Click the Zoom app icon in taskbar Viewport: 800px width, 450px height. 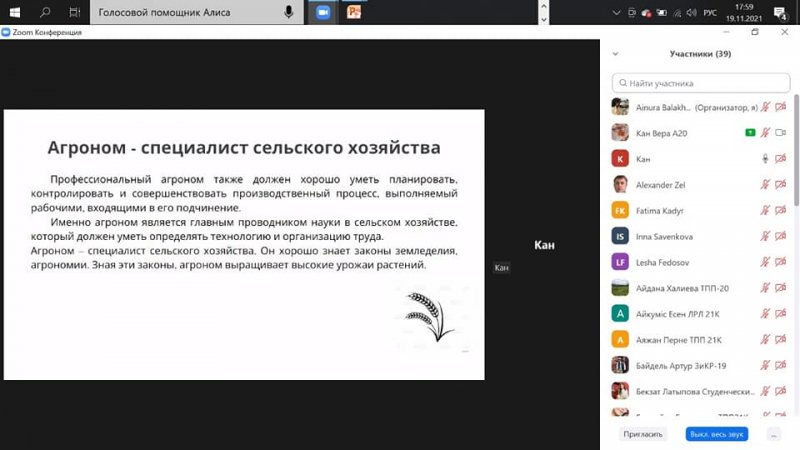pos(323,12)
